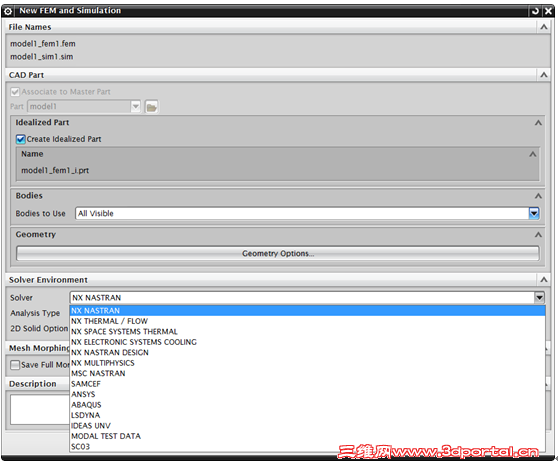
Task: Select NX NASTRAN from solver list
Action: 307,311
